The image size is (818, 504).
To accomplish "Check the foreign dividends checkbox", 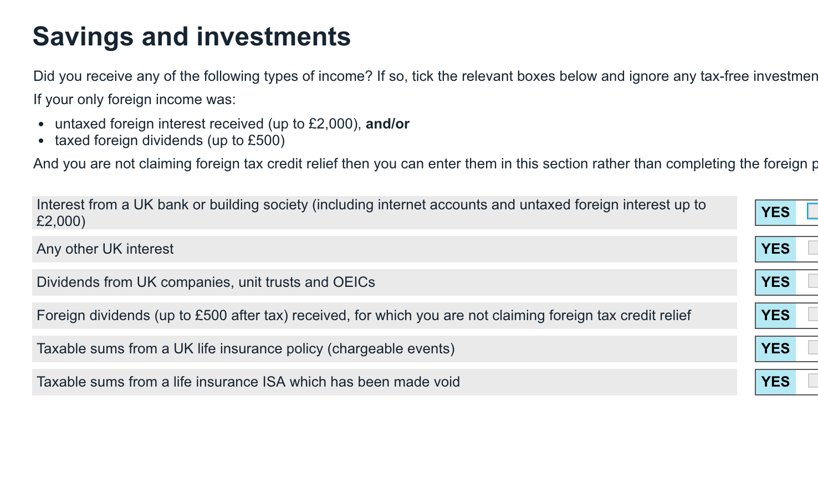I will point(812,315).
